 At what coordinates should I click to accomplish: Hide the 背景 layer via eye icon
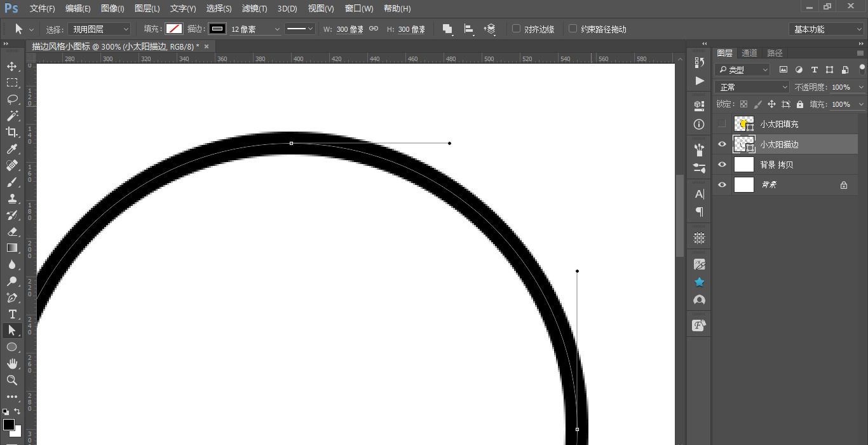pyautogui.click(x=721, y=185)
